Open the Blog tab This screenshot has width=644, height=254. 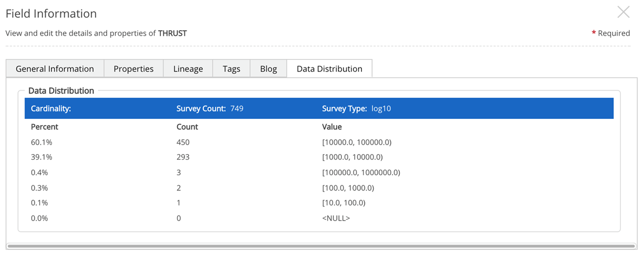coord(268,69)
